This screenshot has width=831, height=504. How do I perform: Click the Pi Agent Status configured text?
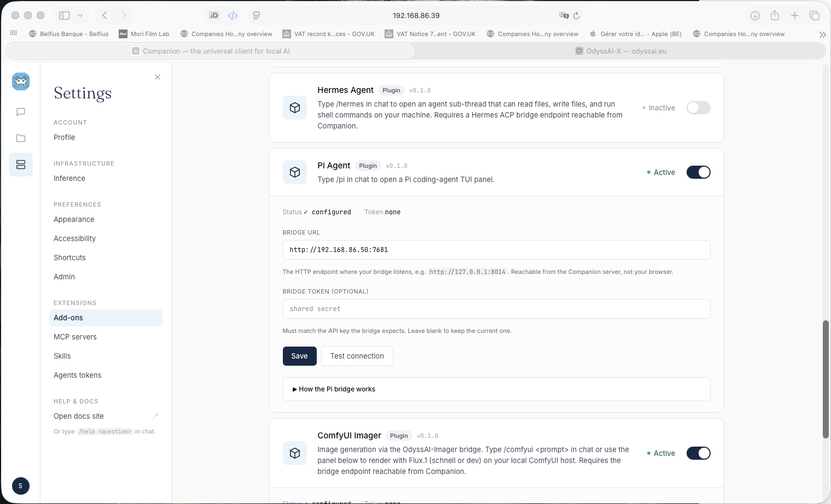[x=317, y=212]
